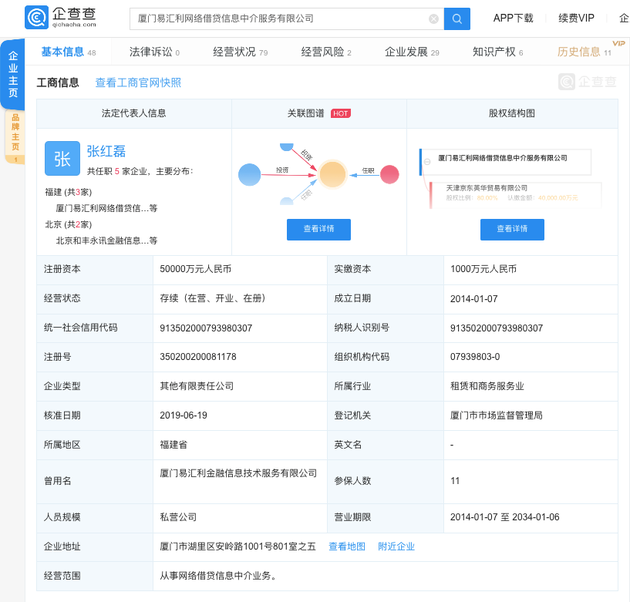Click the 张 avatar tile

62,159
